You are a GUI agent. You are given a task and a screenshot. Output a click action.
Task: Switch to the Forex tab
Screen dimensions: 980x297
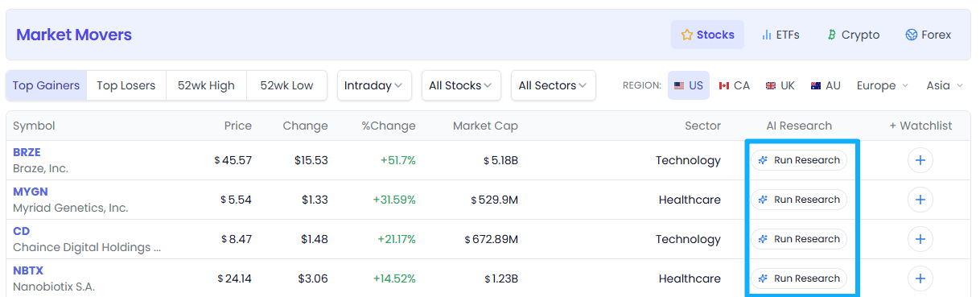928,35
